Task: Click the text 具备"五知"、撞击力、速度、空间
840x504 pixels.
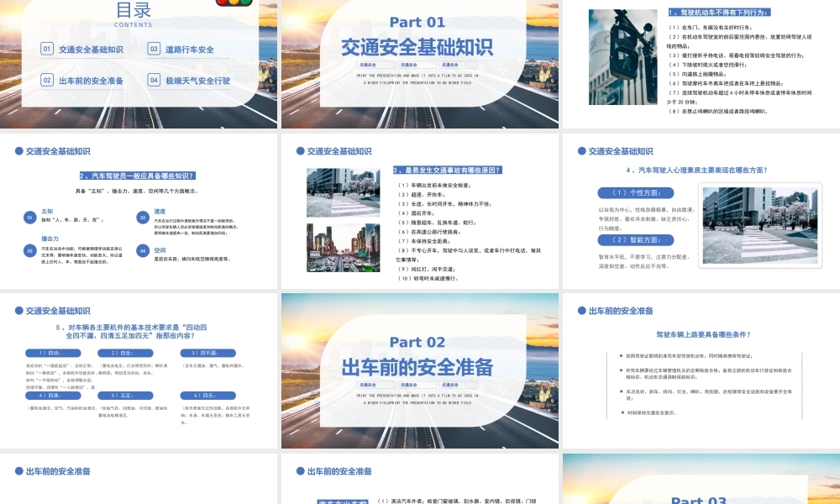Action: pos(137,192)
